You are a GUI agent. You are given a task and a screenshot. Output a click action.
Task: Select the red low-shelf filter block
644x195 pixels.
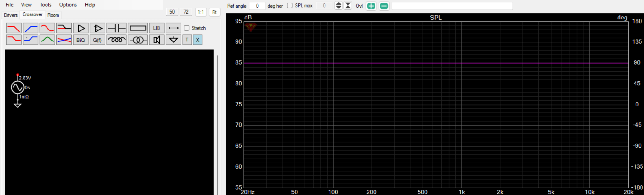tap(14, 40)
